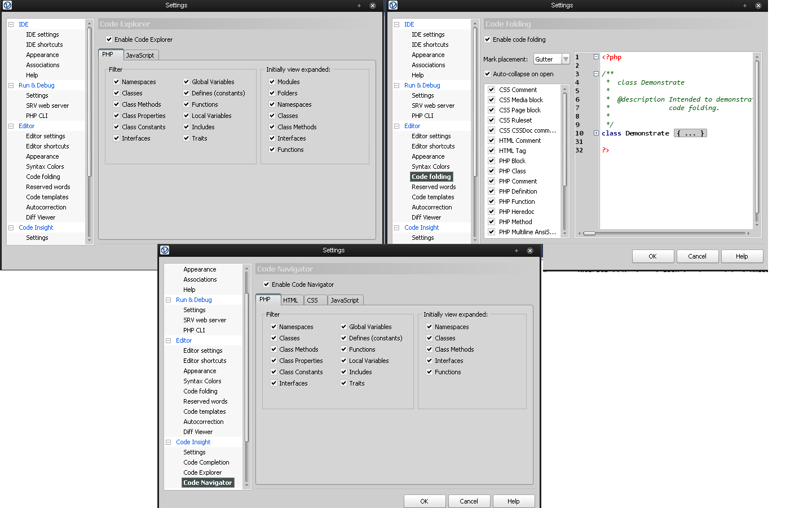
Task: Open the Mark placement "Gutter" dropdown
Action: [566, 59]
